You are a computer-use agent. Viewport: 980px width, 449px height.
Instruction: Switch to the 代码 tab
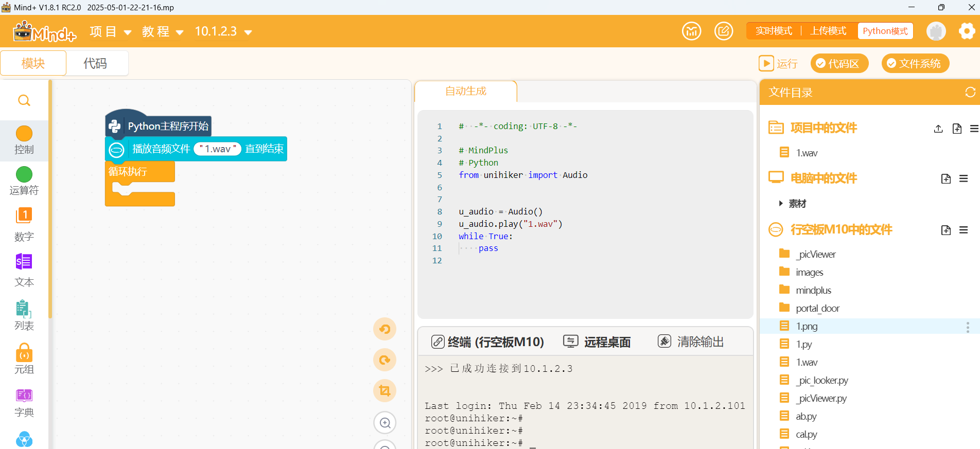pyautogui.click(x=96, y=63)
